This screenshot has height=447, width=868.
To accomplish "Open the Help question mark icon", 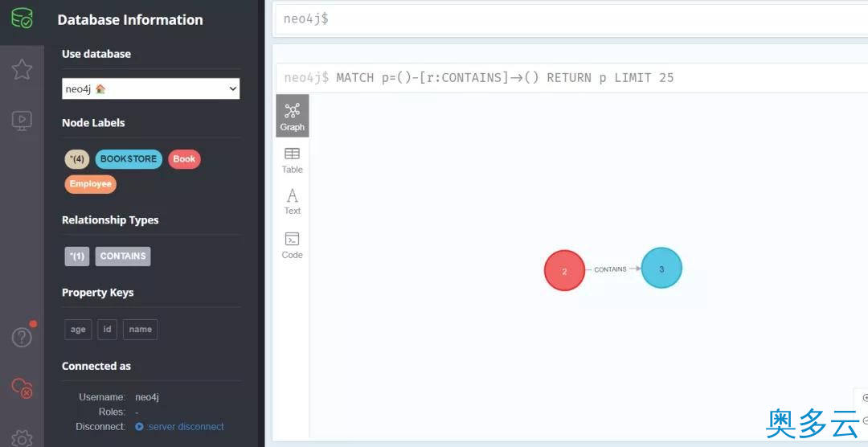I will pos(22,336).
